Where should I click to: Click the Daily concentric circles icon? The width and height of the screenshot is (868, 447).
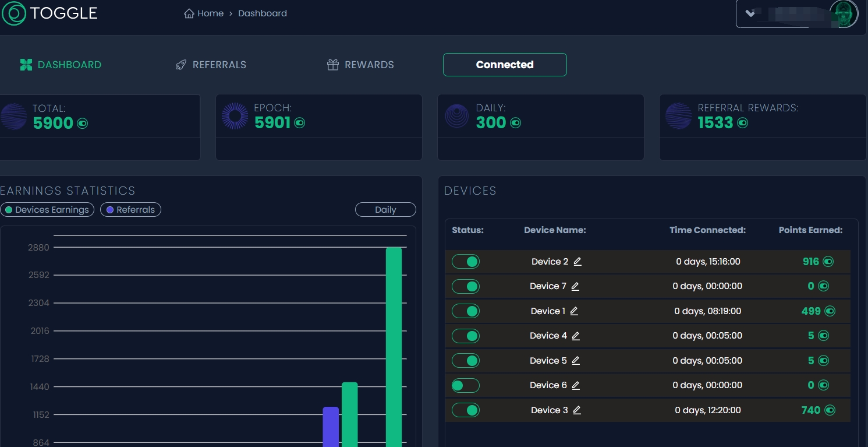(457, 116)
